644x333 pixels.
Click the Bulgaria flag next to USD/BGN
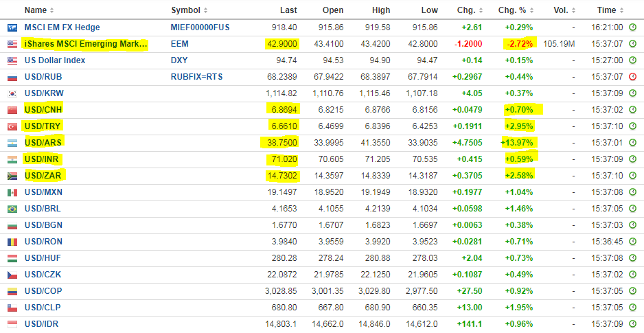[12, 225]
